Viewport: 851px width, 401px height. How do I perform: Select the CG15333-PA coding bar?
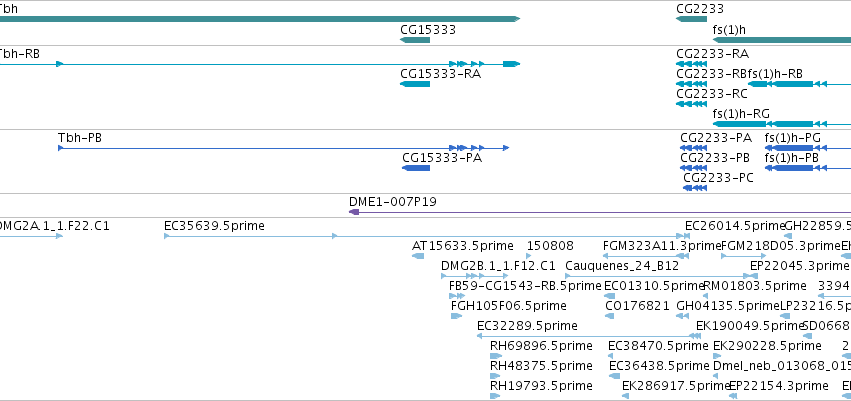coord(416,168)
